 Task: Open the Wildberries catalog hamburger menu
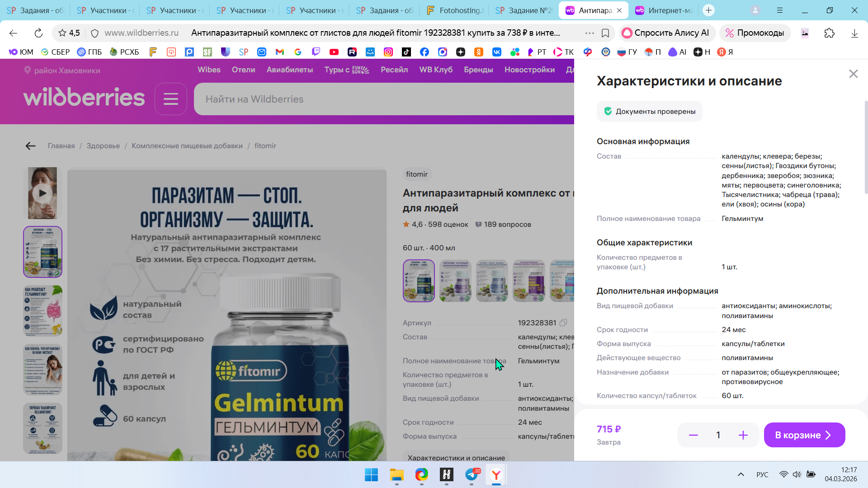click(170, 99)
